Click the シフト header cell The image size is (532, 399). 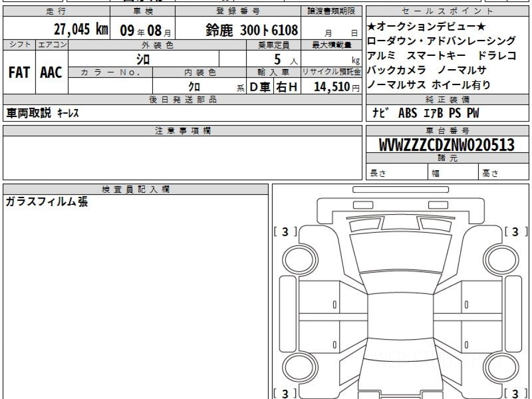[x=19, y=45]
